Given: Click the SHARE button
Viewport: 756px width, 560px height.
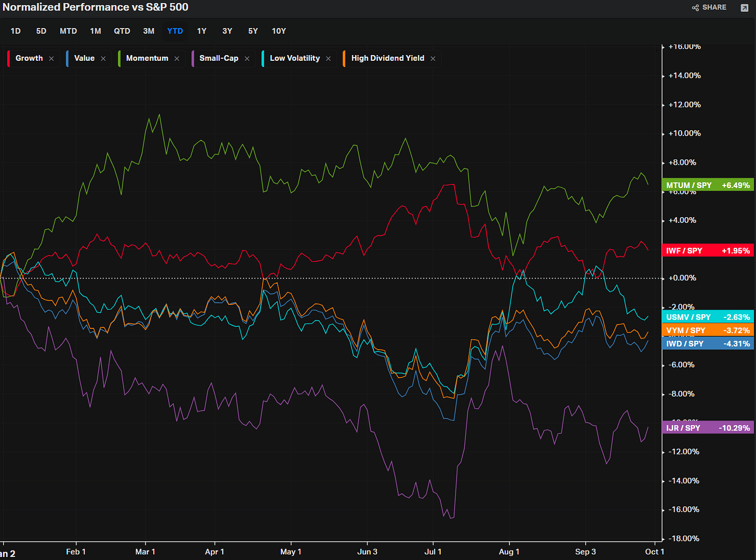Looking at the screenshot, I should (709, 7).
